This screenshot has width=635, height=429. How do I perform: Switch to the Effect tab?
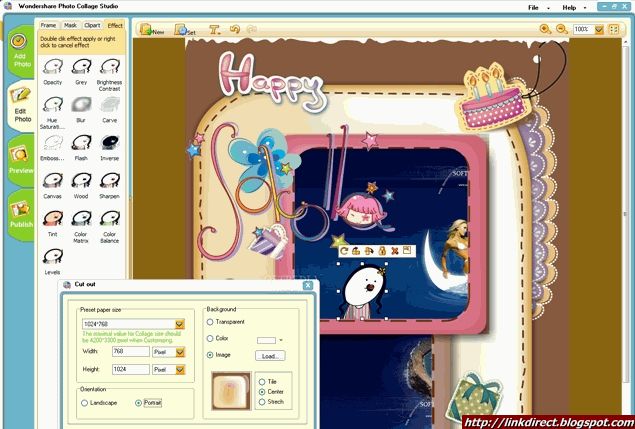click(x=115, y=25)
